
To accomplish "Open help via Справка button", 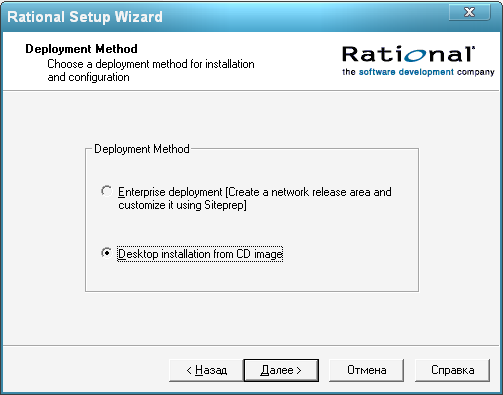I will (x=452, y=370).
